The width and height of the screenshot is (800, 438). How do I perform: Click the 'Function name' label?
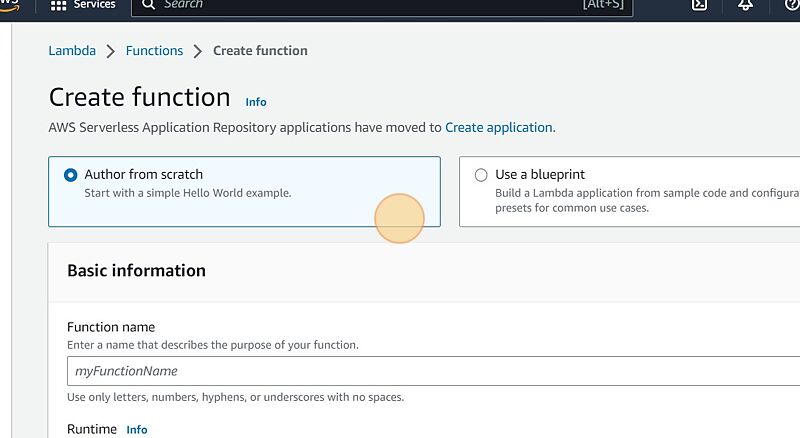(x=111, y=327)
